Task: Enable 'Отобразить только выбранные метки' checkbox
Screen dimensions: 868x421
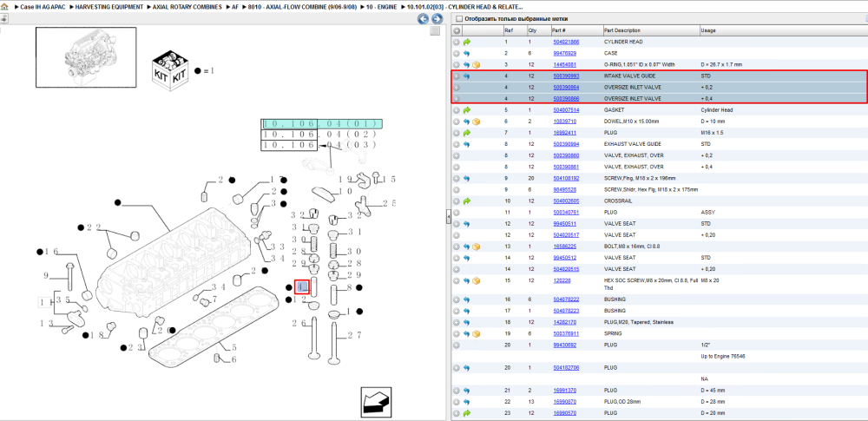Action: (x=458, y=19)
